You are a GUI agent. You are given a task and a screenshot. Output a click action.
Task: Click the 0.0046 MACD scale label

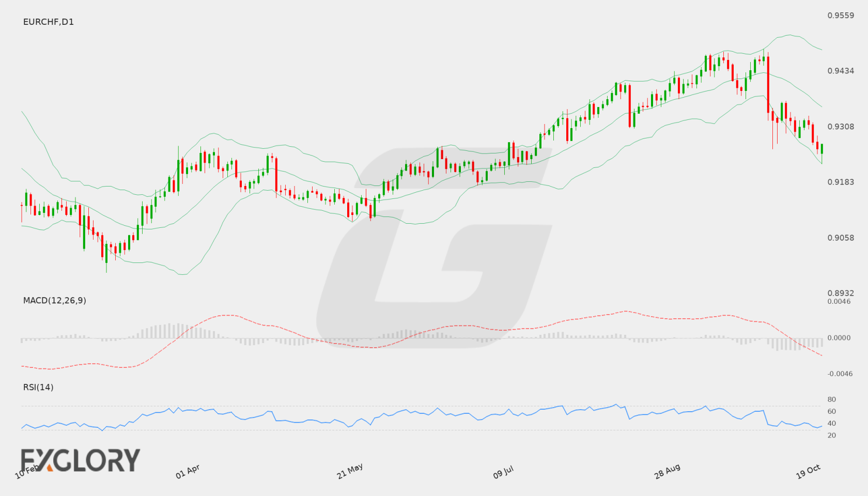tap(839, 301)
